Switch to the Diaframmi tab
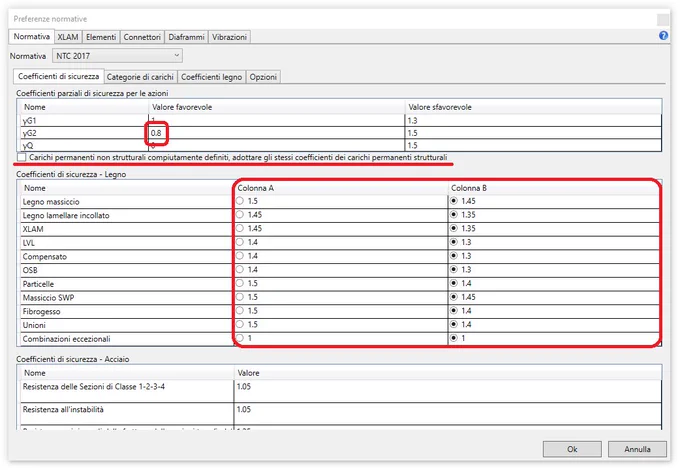This screenshot has height=471, width=680. click(186, 37)
